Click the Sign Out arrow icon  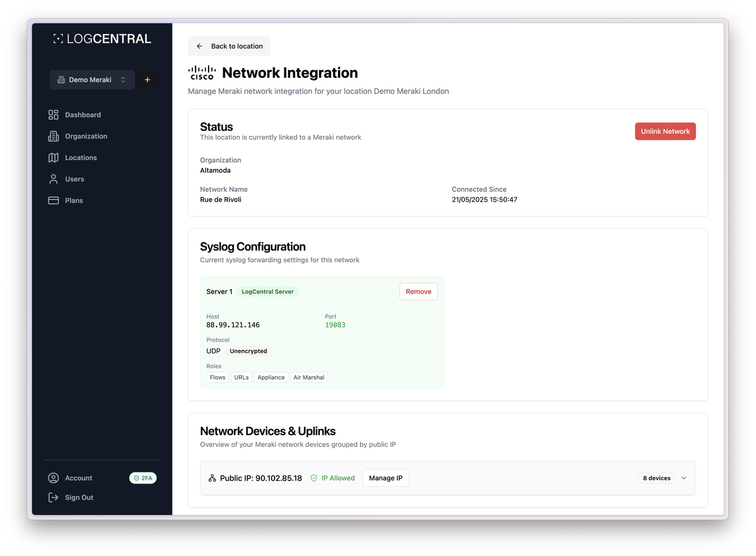click(x=53, y=497)
